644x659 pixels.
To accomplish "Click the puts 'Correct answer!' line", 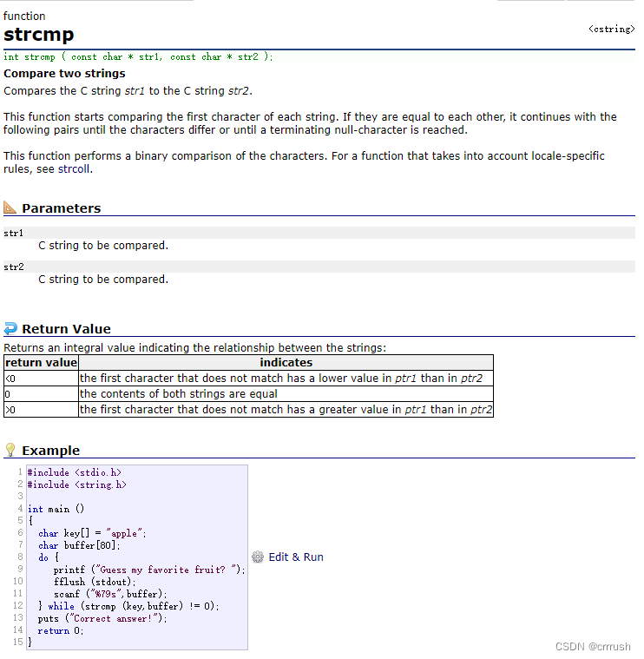I will pos(102,619).
